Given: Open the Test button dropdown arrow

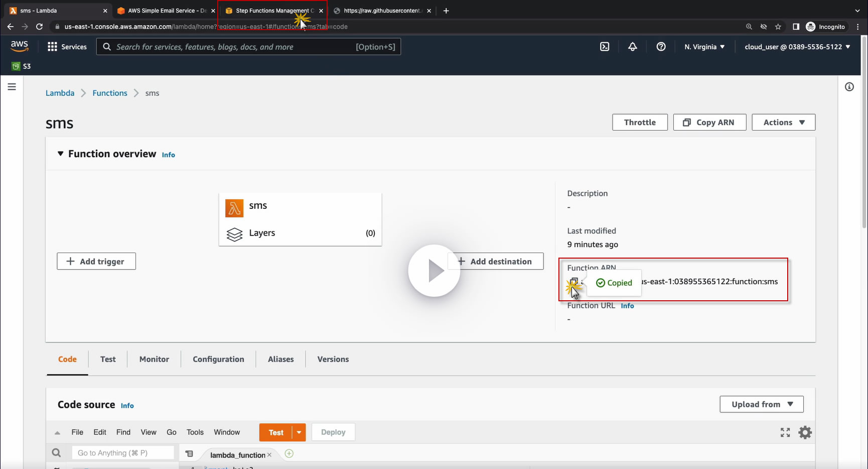Looking at the screenshot, I should pyautogui.click(x=299, y=432).
